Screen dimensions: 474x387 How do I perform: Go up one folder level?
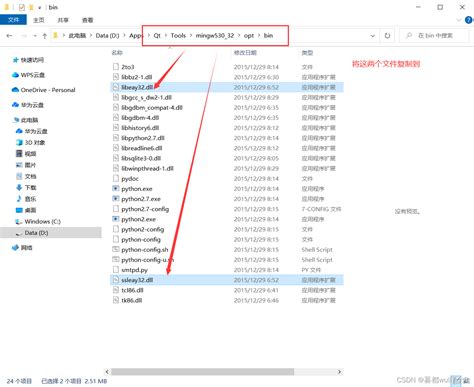click(45, 36)
